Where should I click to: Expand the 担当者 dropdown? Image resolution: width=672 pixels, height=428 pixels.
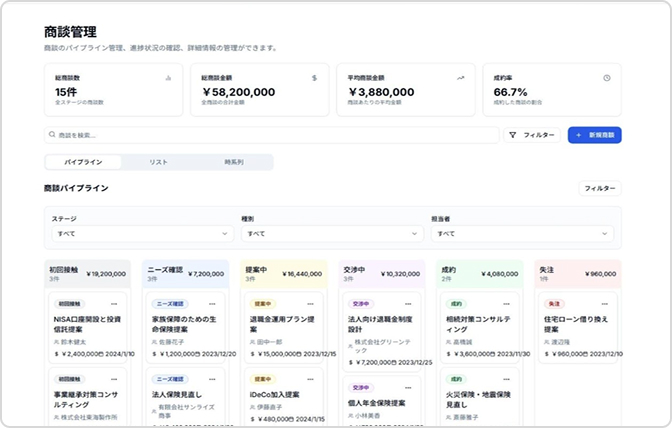(x=522, y=233)
